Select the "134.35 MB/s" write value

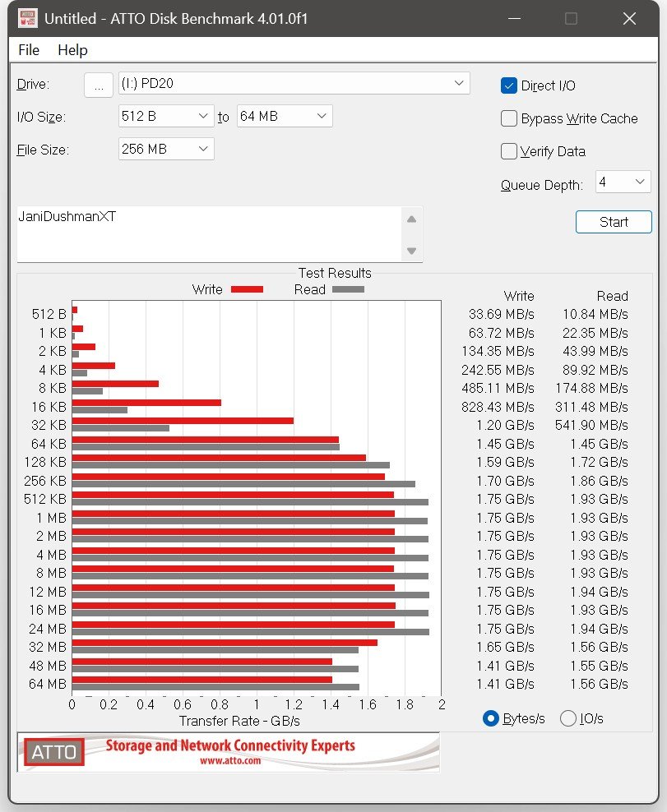click(x=498, y=351)
